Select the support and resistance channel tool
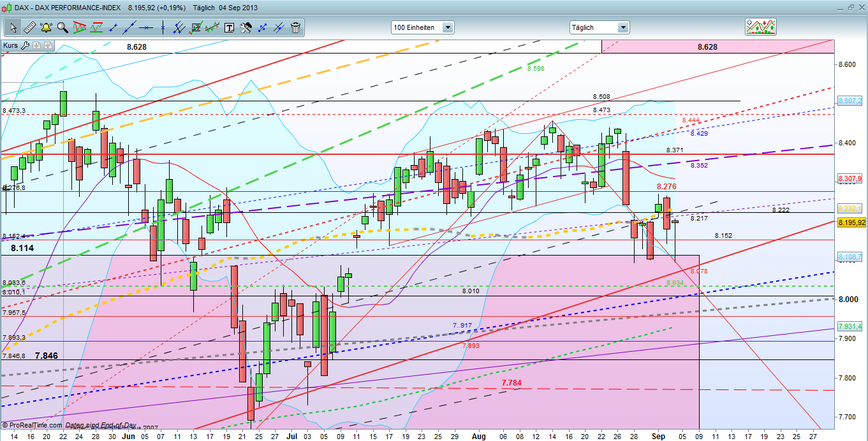 (97, 27)
